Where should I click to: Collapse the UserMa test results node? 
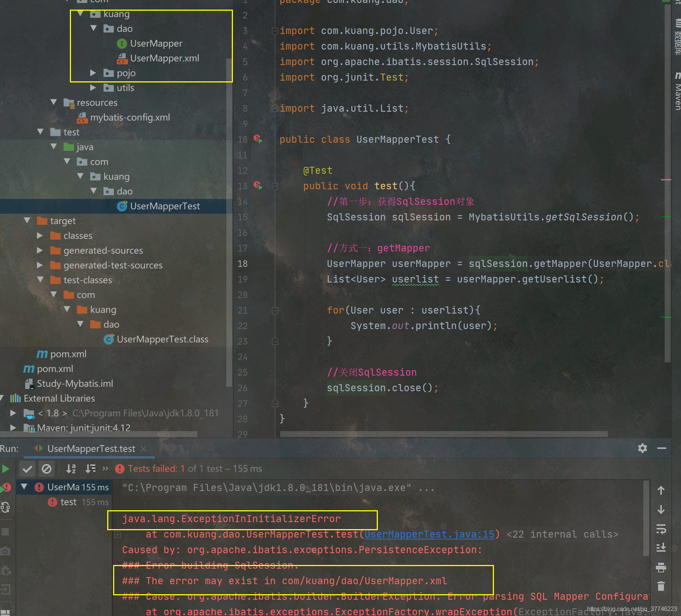[x=24, y=487]
